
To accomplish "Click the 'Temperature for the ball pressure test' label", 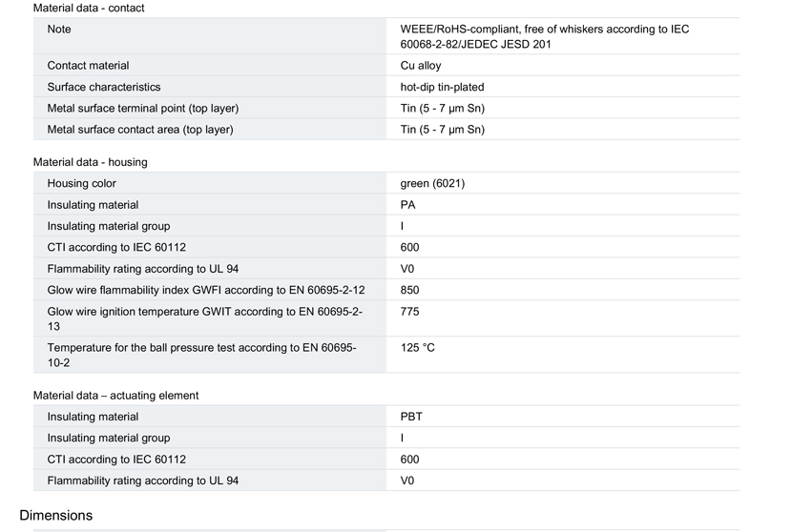I will point(202,355).
